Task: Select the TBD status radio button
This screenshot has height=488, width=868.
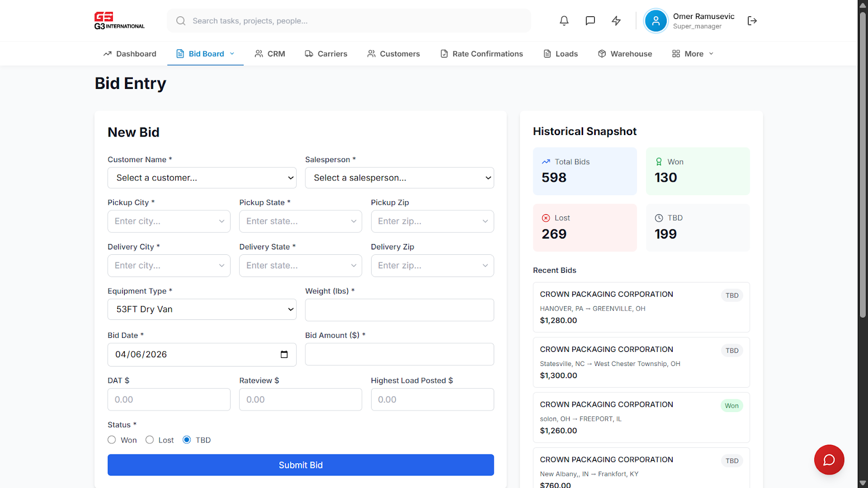Action: pyautogui.click(x=187, y=440)
